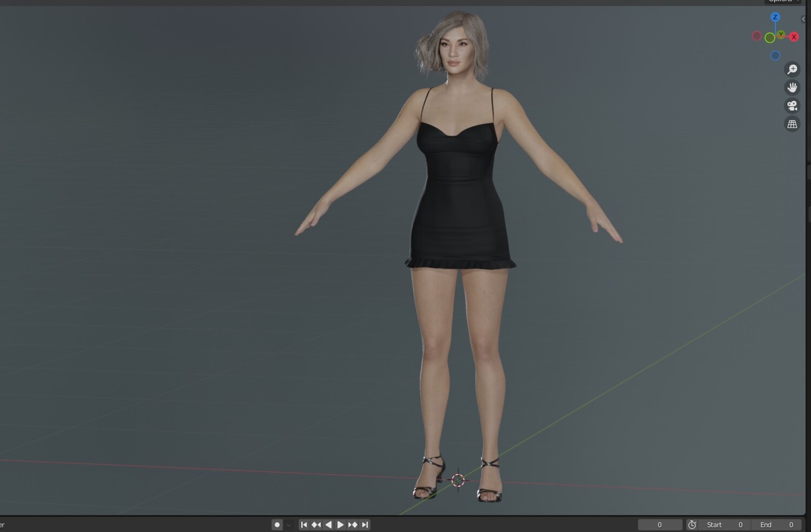This screenshot has width=811, height=532.
Task: Click the Start frame field
Action: click(x=724, y=524)
